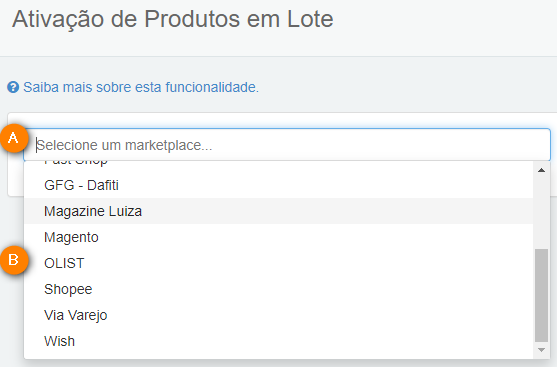Click the orange A step marker
Image resolution: width=557 pixels, height=367 pixels.
14,138
